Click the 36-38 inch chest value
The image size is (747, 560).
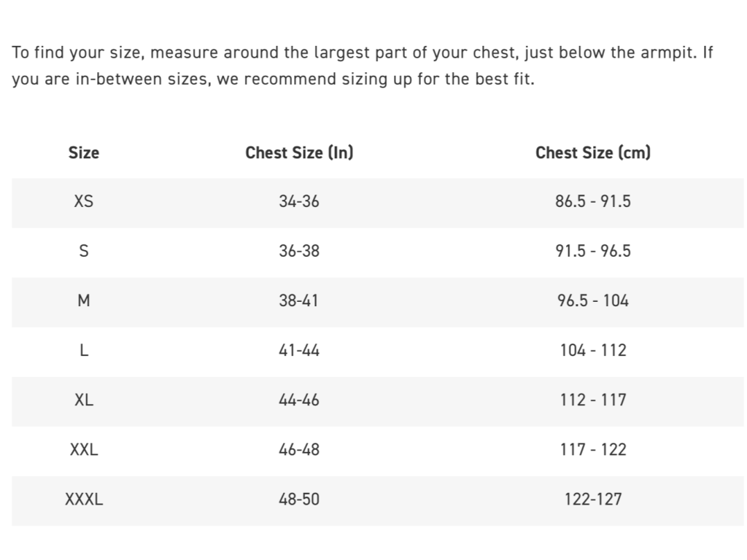point(299,251)
